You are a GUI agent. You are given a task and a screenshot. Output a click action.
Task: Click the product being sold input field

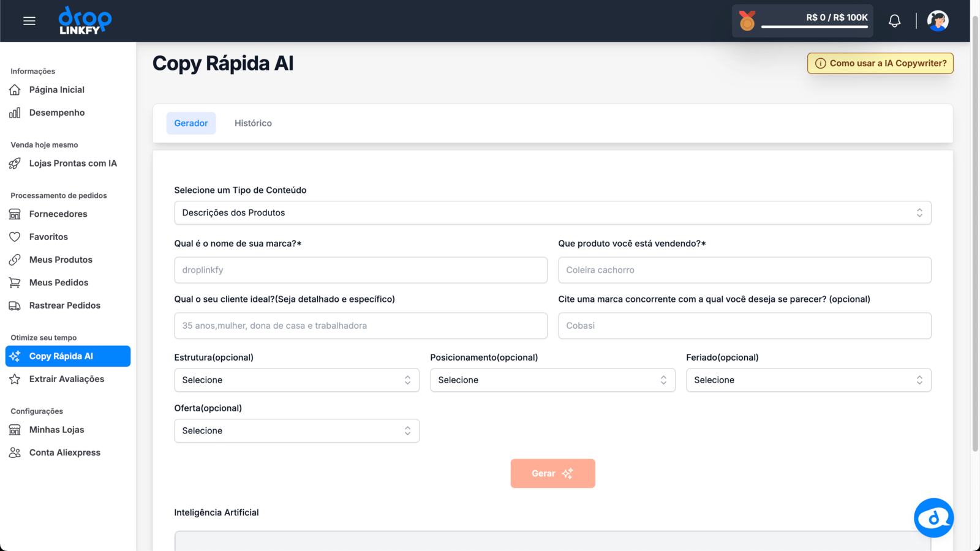pyautogui.click(x=745, y=270)
